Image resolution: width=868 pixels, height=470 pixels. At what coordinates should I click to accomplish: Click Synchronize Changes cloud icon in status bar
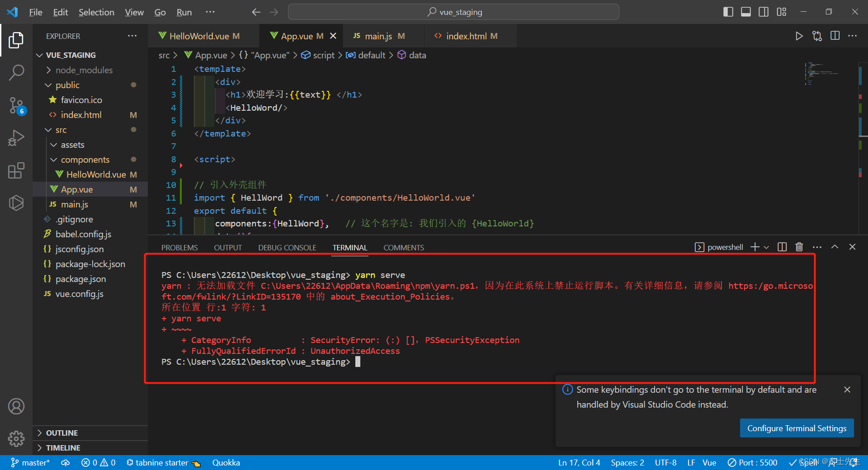point(66,463)
